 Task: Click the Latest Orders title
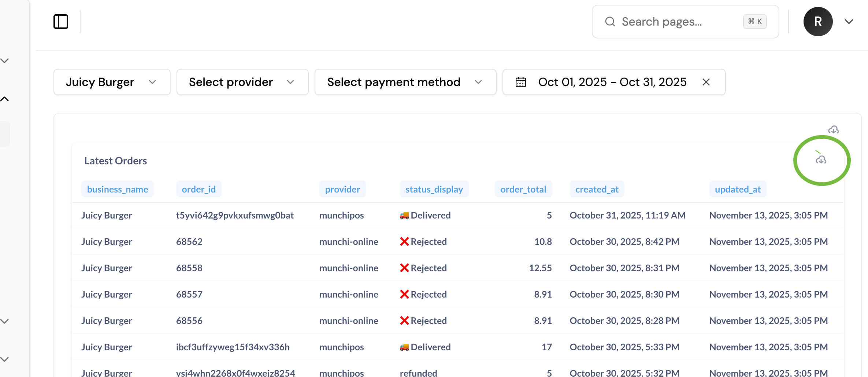tap(116, 161)
